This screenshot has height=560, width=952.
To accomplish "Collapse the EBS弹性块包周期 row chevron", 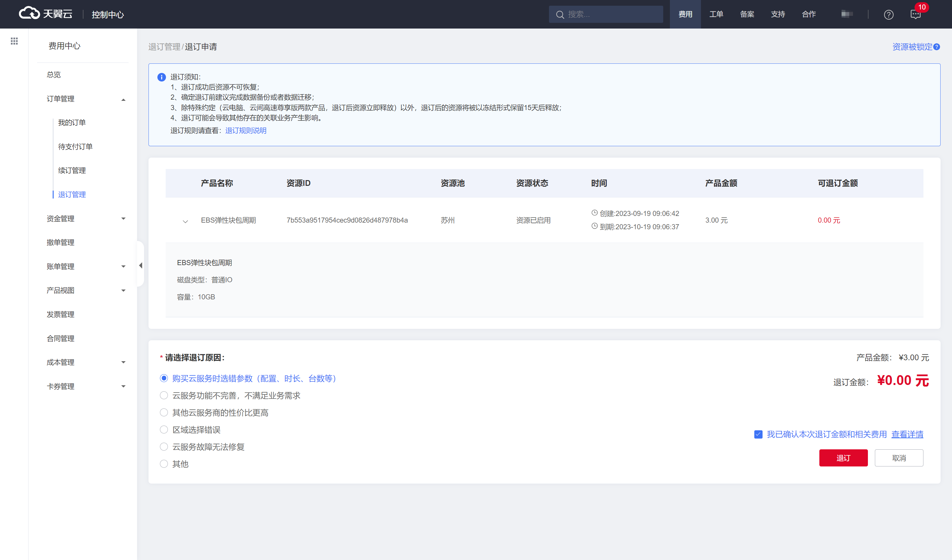I will coord(185,221).
